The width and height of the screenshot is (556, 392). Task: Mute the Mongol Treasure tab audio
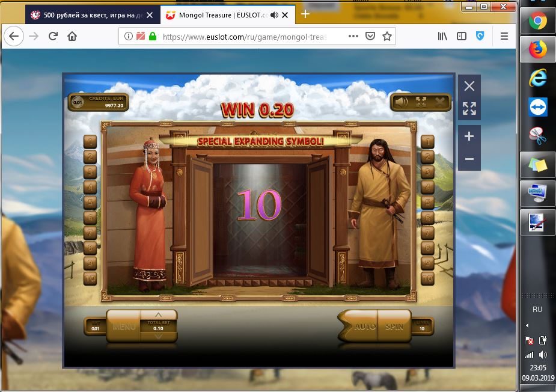(x=275, y=14)
